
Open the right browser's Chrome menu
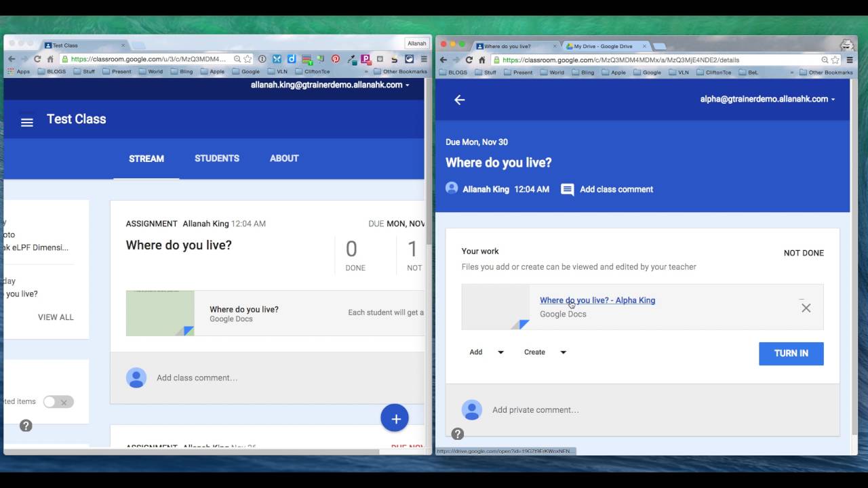(x=850, y=60)
